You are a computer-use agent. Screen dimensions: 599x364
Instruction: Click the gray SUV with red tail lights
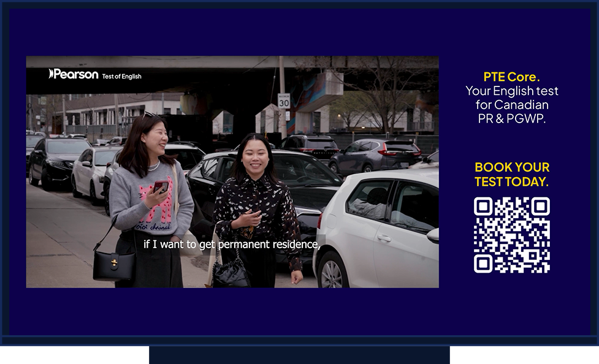(374, 155)
